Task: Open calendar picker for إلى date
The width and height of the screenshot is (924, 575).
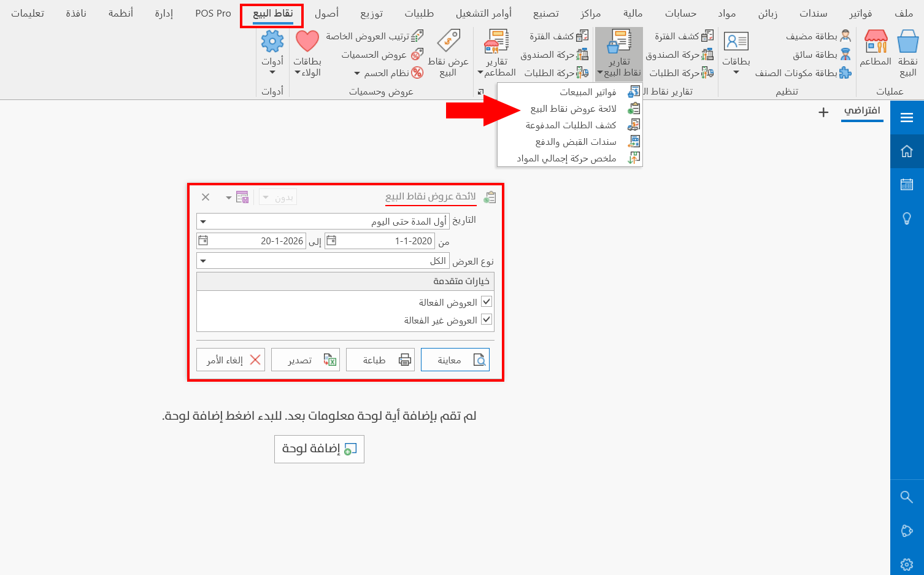Action: click(x=203, y=241)
